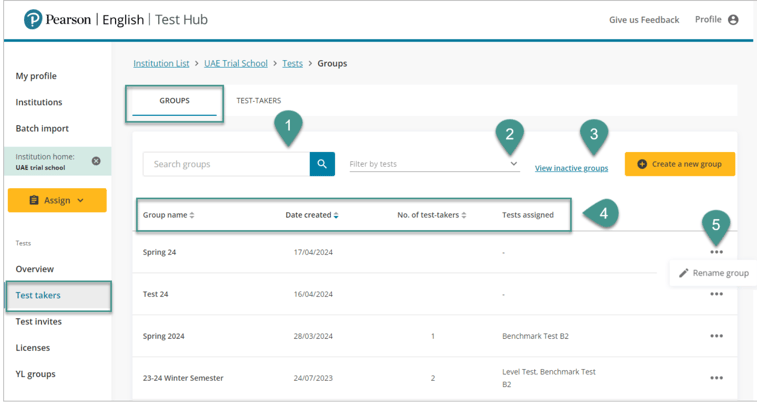
Task: Open UAE Trial School breadcrumb link
Action: pos(236,63)
